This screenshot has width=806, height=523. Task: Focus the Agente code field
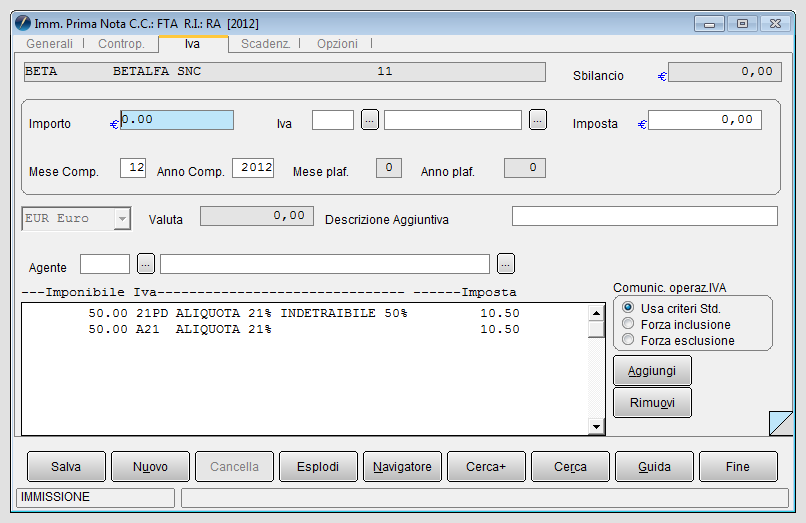click(105, 264)
